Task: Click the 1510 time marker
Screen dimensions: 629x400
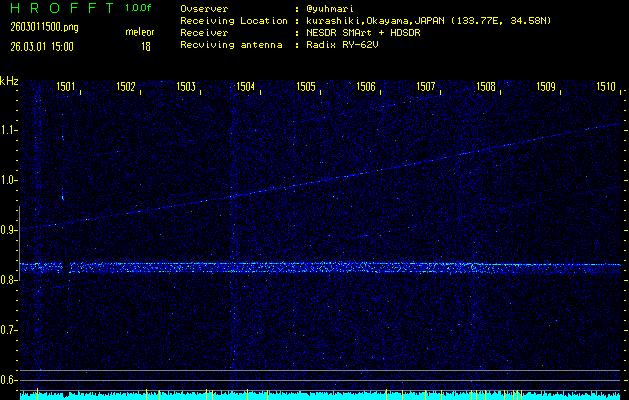Action: (605, 87)
